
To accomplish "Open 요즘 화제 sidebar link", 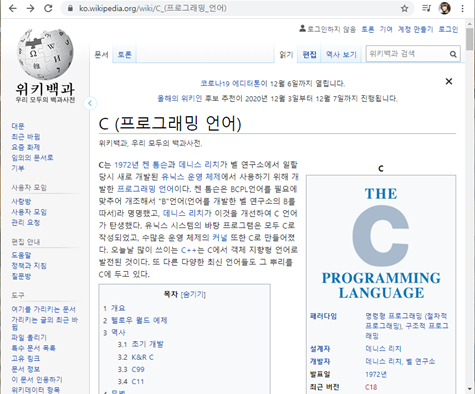I will coord(26,147).
